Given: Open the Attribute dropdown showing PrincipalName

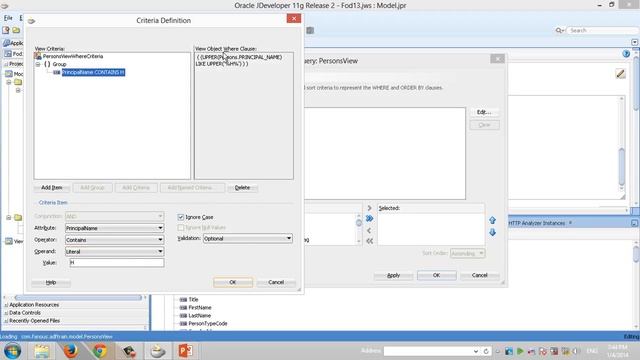Looking at the screenshot, I should (115, 228).
